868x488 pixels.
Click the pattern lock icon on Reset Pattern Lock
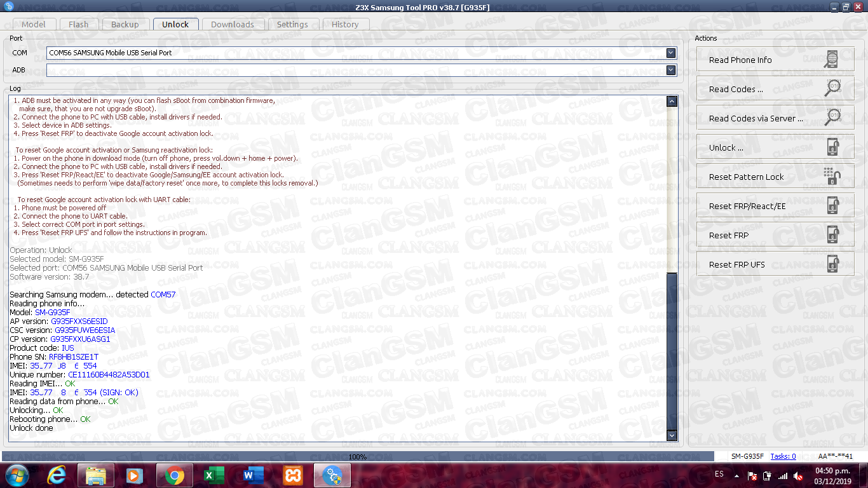(x=832, y=177)
